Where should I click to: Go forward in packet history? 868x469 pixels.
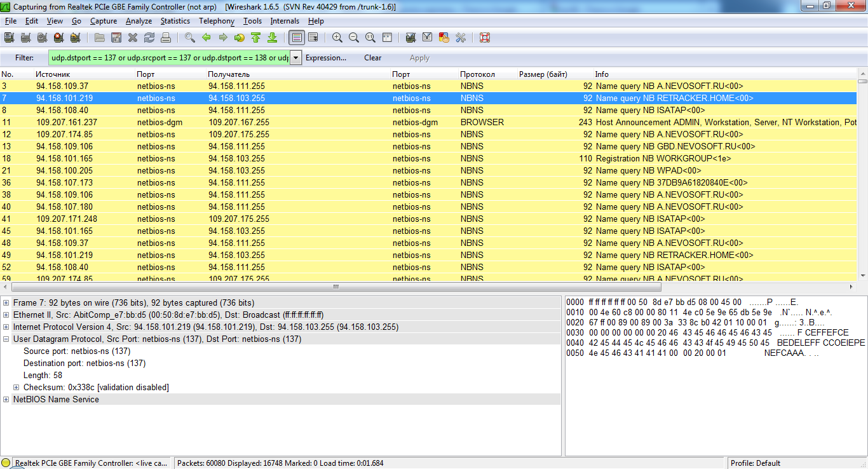coord(223,37)
